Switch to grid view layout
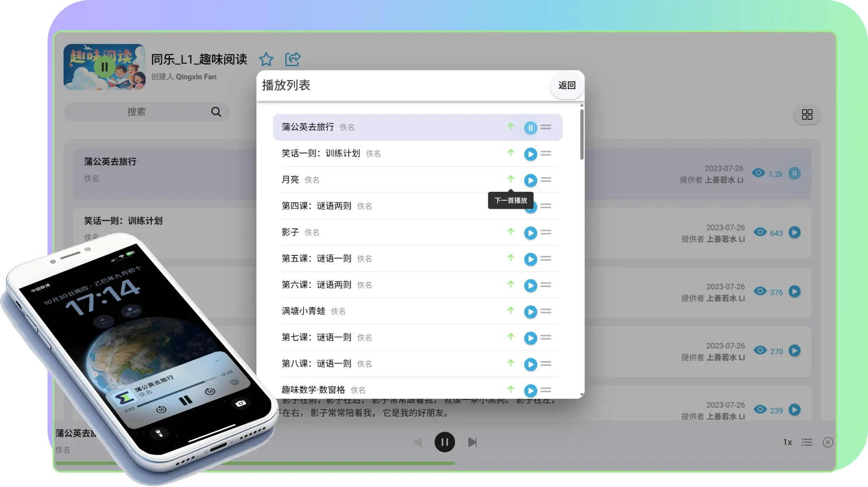868x487 pixels. pos(807,115)
